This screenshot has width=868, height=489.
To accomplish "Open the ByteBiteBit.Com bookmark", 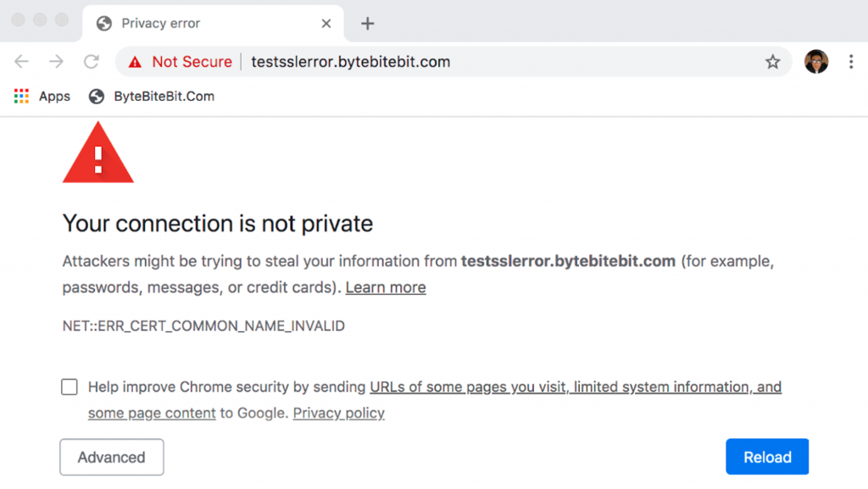I will 152,97.
